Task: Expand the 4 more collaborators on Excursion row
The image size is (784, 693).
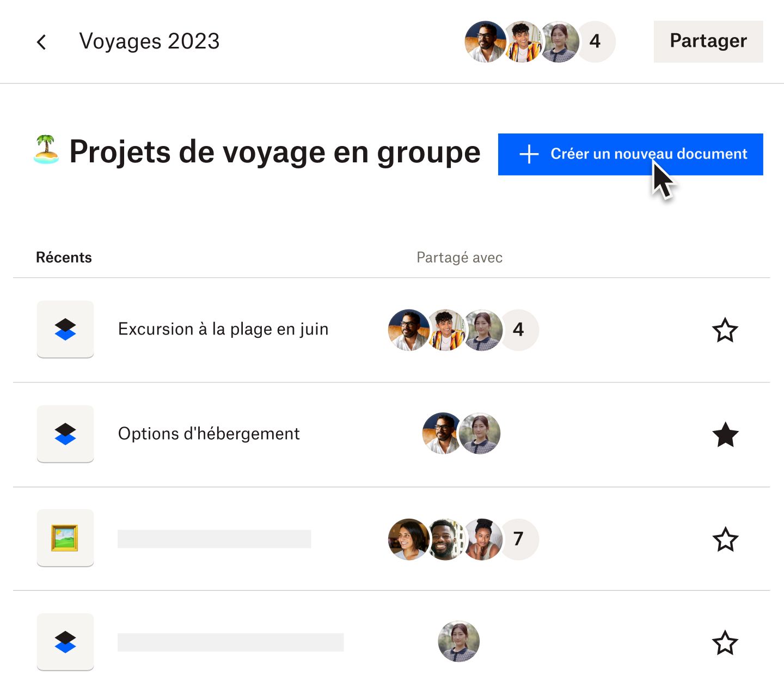Action: [518, 330]
